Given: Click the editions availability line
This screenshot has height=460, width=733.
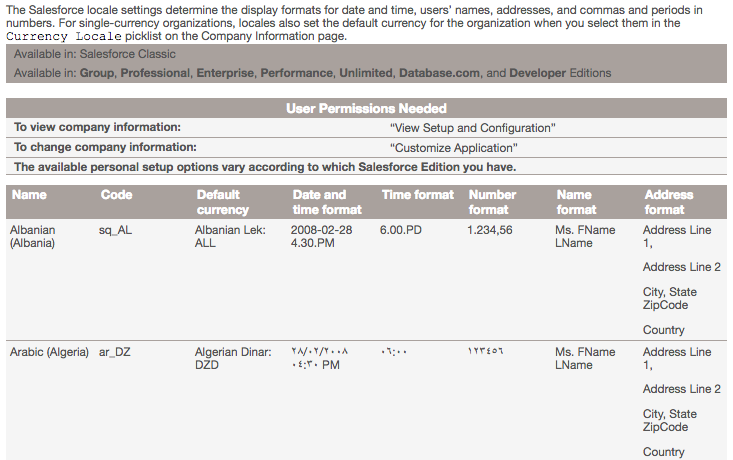Looking at the screenshot, I should pos(312,73).
